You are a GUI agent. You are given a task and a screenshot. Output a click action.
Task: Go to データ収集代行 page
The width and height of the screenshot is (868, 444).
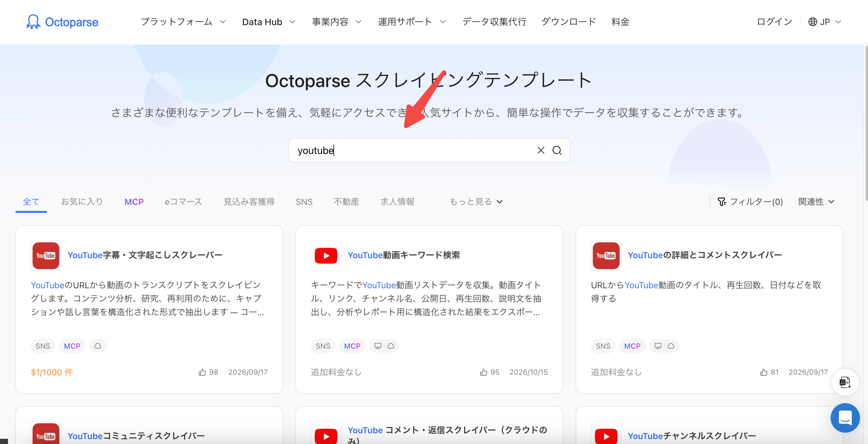click(494, 22)
